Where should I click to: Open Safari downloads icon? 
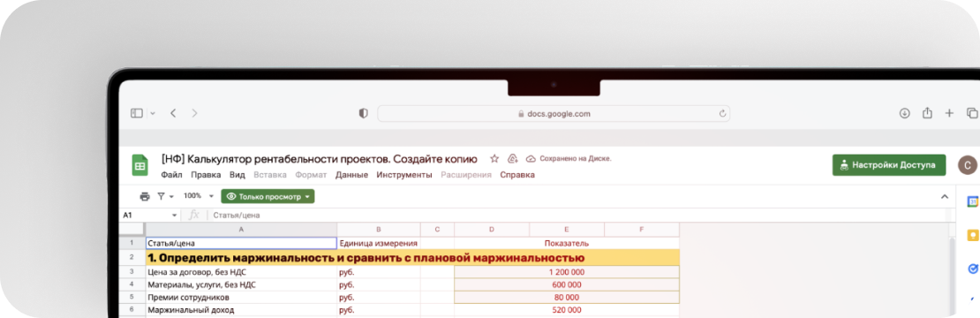point(904,113)
